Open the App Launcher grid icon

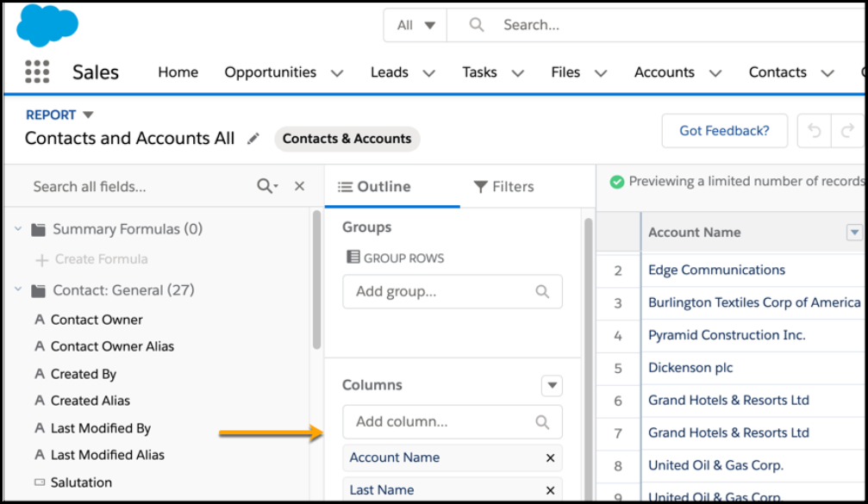click(x=37, y=72)
